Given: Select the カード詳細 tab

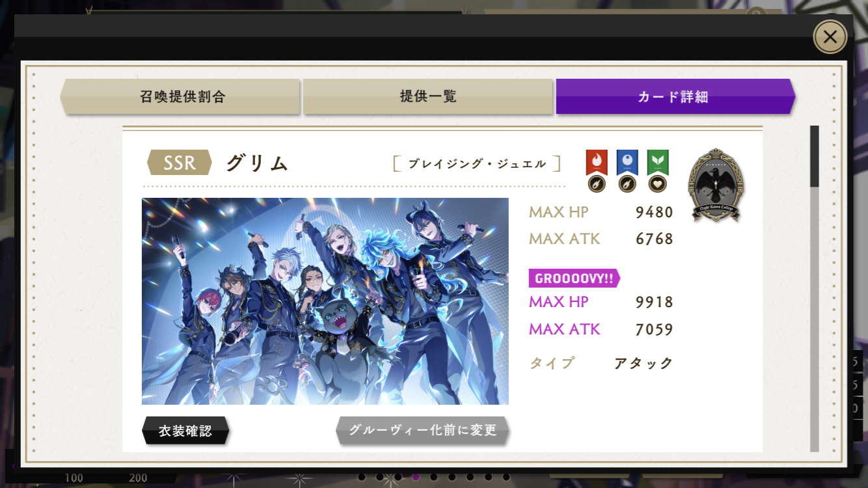Looking at the screenshot, I should [x=675, y=97].
